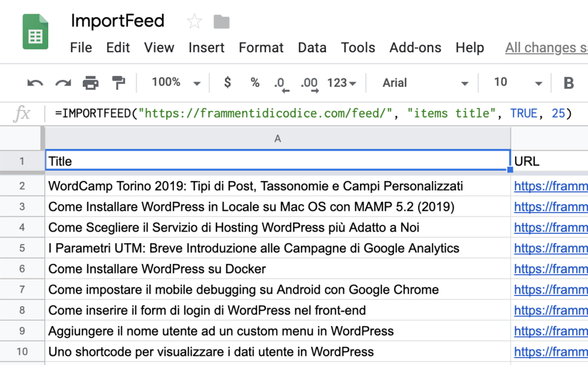Redo the last action
The height and width of the screenshot is (365, 588).
[63, 83]
